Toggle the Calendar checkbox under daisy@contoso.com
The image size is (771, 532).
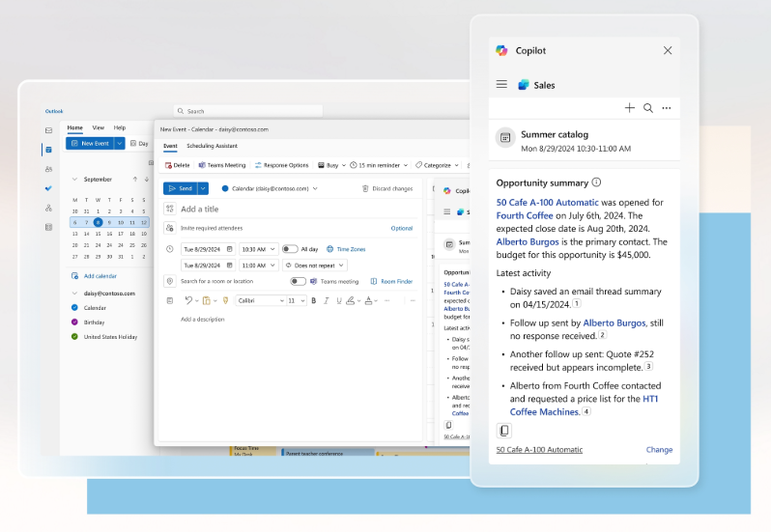pos(74,307)
